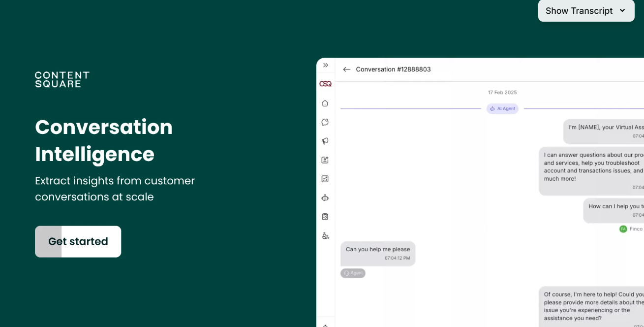644x327 pixels.
Task: Click the 17 Feb 2025 date label
Action: pyautogui.click(x=502, y=93)
